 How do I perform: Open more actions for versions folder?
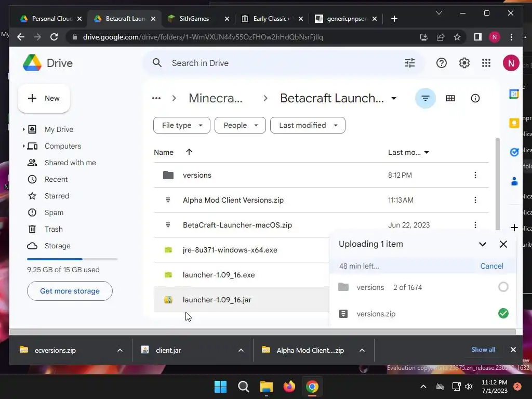(x=475, y=175)
